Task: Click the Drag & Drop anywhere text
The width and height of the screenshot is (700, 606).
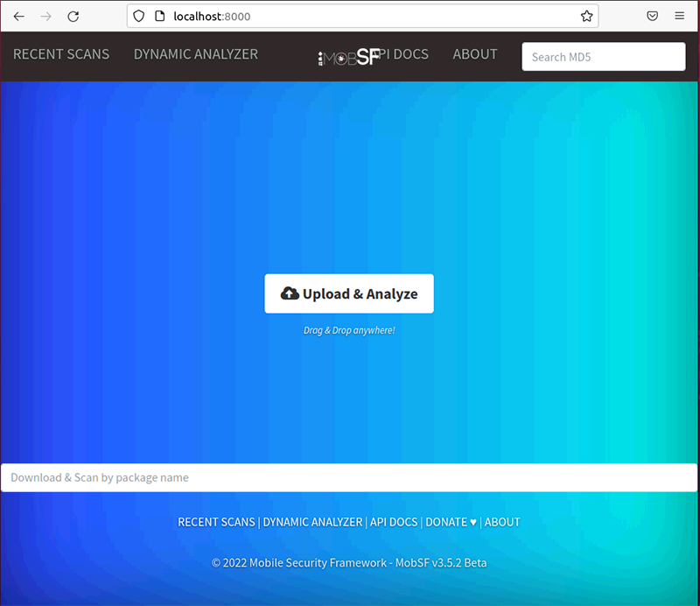Action: tap(349, 330)
